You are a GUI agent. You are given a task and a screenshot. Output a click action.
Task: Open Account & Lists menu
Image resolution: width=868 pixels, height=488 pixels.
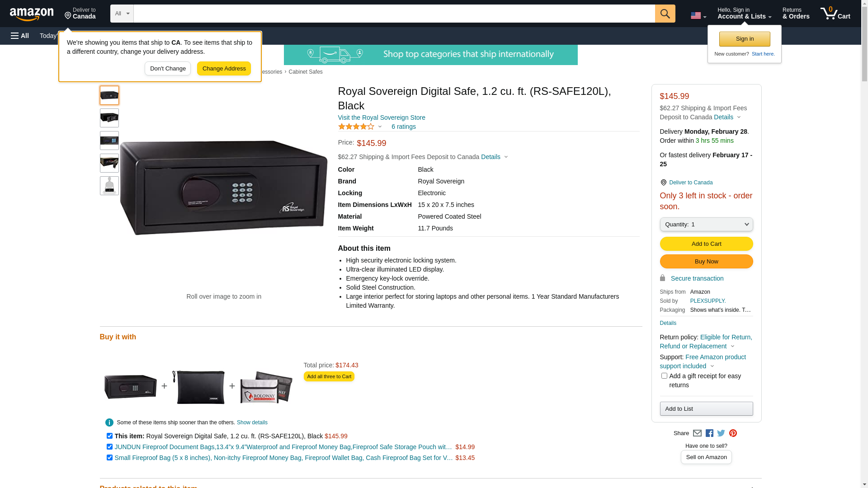pyautogui.click(x=744, y=14)
